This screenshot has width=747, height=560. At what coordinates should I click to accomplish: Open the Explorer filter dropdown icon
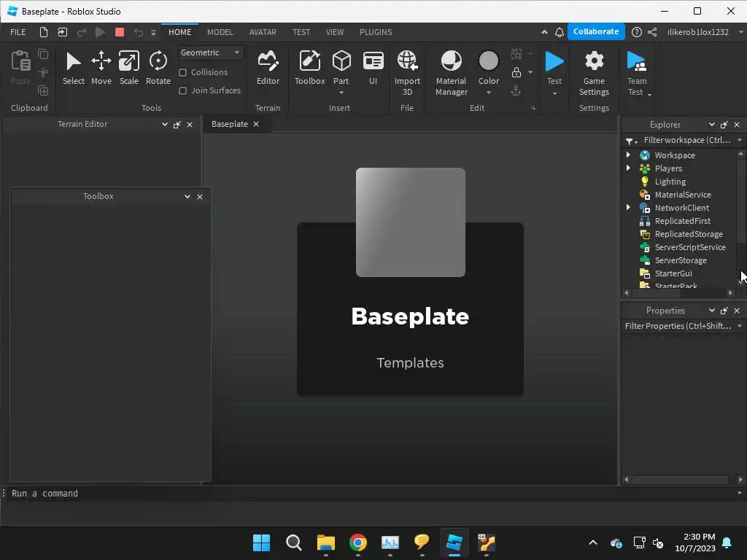tap(631, 141)
